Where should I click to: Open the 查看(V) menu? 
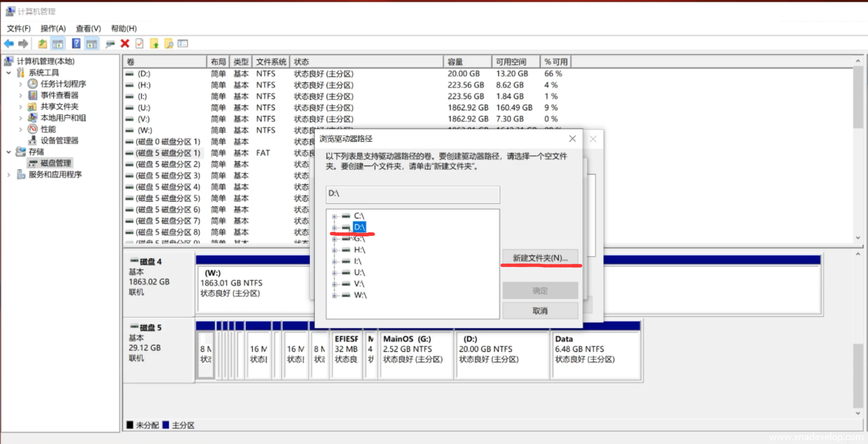click(88, 28)
